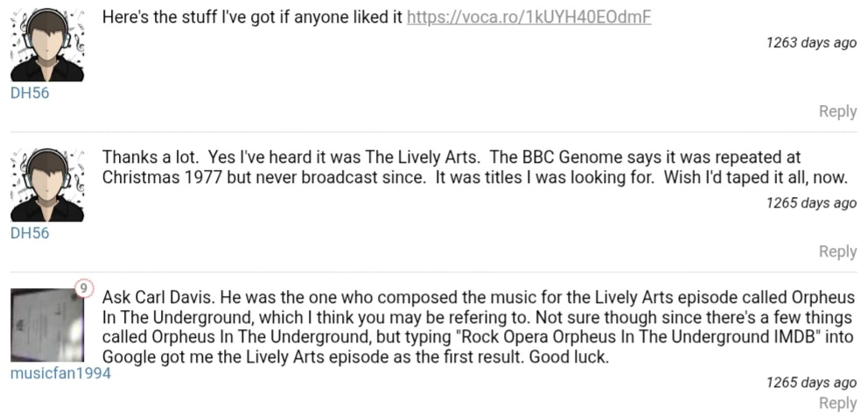Click the "1263 days ago" timestamp
The width and height of the screenshot is (868, 416).
(x=811, y=43)
